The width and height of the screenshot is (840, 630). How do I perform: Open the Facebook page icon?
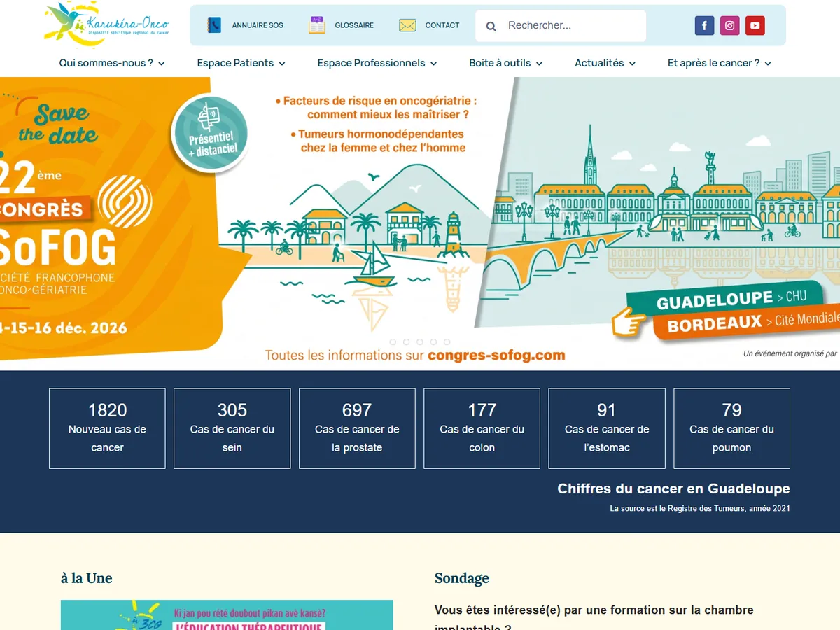(x=704, y=26)
